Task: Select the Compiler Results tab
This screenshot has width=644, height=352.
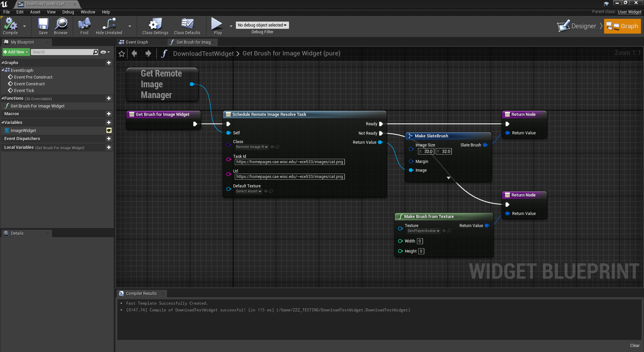Action: tap(141, 294)
